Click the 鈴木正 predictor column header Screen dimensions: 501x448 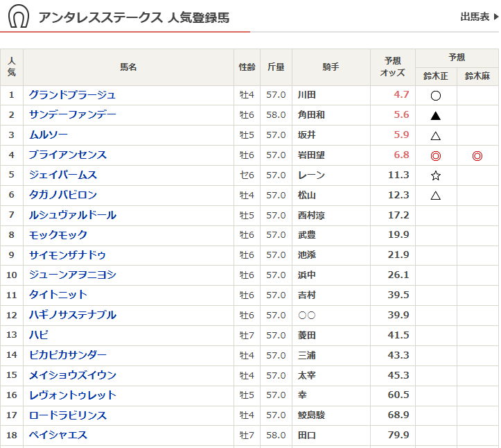point(436,76)
